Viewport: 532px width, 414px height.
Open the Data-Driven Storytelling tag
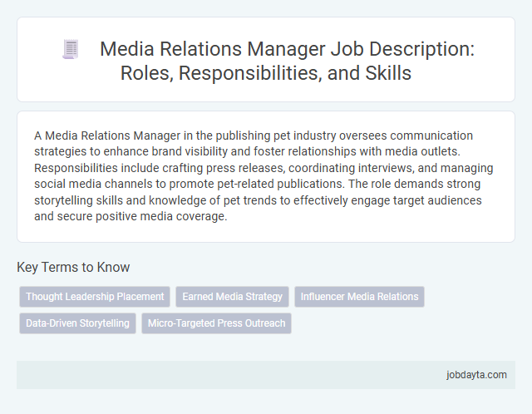[77, 323]
